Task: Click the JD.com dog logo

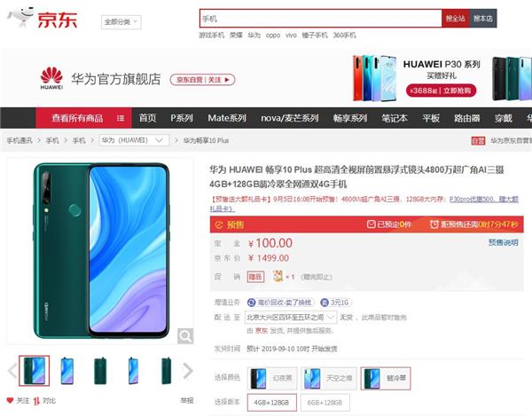Action: click(x=20, y=17)
